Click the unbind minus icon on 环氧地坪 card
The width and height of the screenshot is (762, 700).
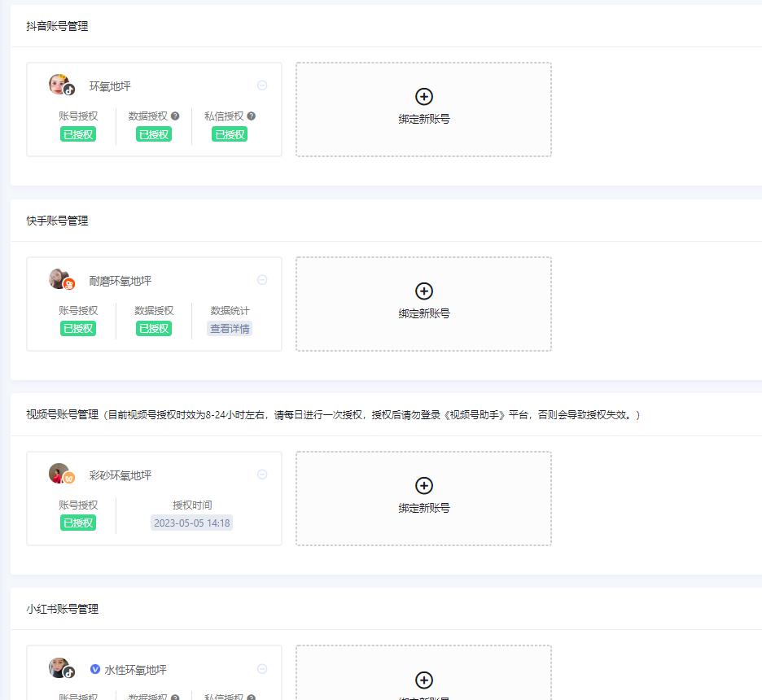262,85
